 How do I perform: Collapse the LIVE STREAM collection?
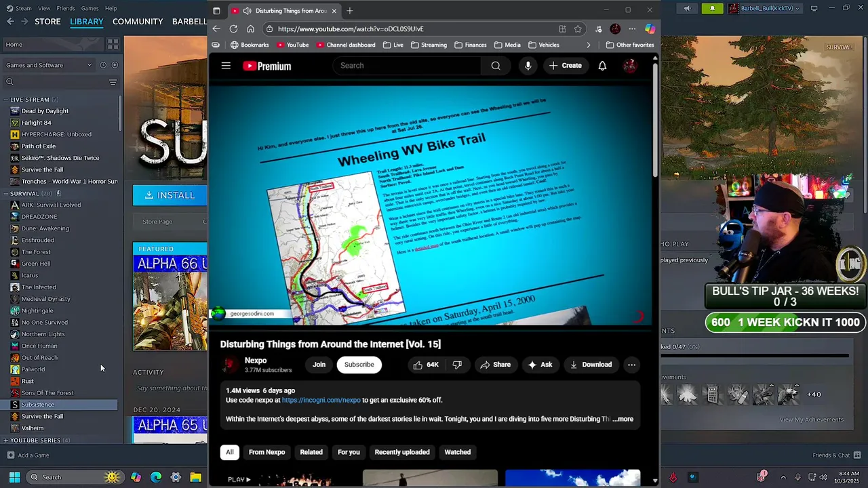pos(6,100)
